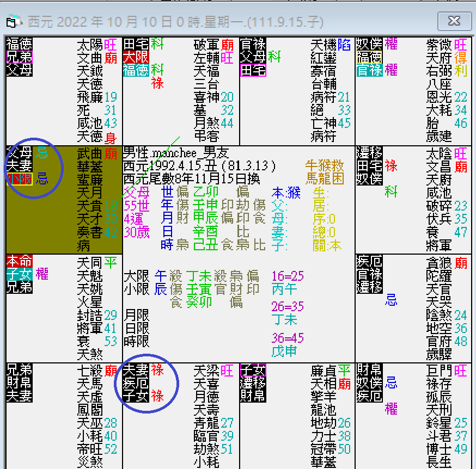Viewport: 476px width, 469px height.
Task: Click the 16=25 丙午 age range text
Action: click(289, 283)
